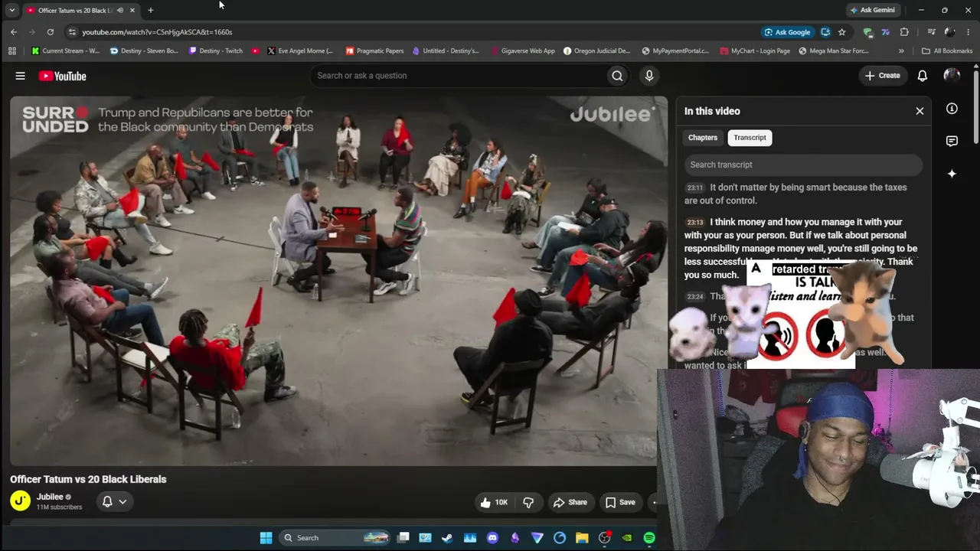This screenshot has width=980, height=551.
Task: Dislike the video
Action: pos(528,502)
